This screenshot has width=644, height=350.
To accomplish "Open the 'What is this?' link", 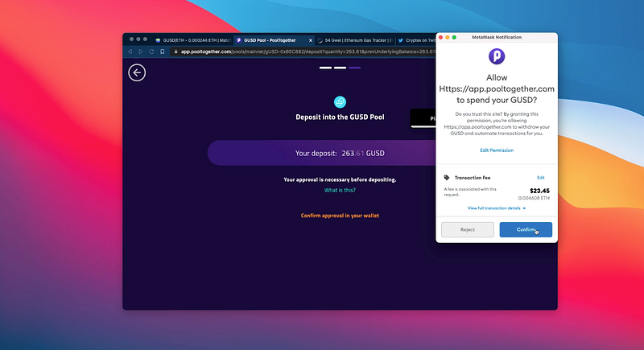I will pos(340,191).
